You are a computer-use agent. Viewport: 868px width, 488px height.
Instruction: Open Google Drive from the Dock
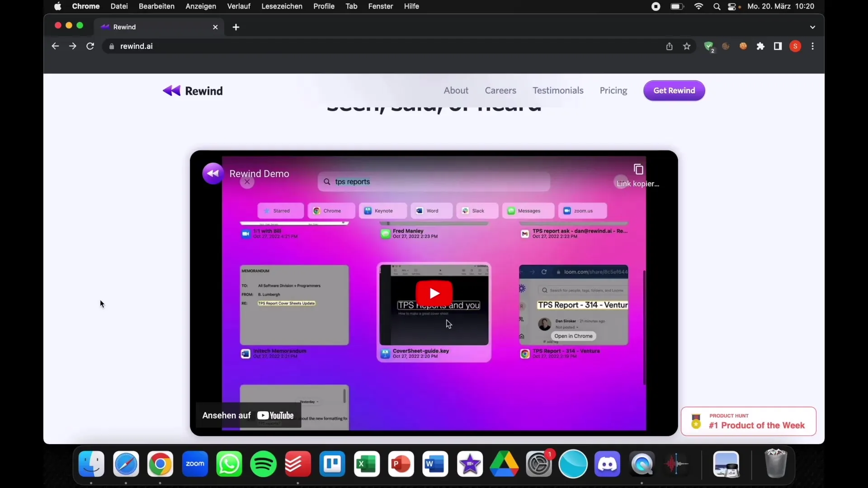tap(504, 464)
